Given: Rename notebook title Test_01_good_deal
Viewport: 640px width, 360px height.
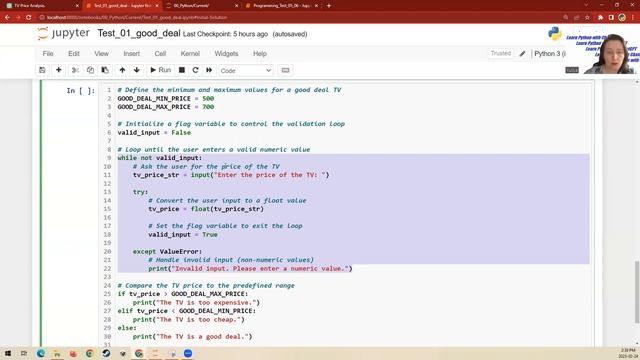Looking at the screenshot, I should 139,33.
